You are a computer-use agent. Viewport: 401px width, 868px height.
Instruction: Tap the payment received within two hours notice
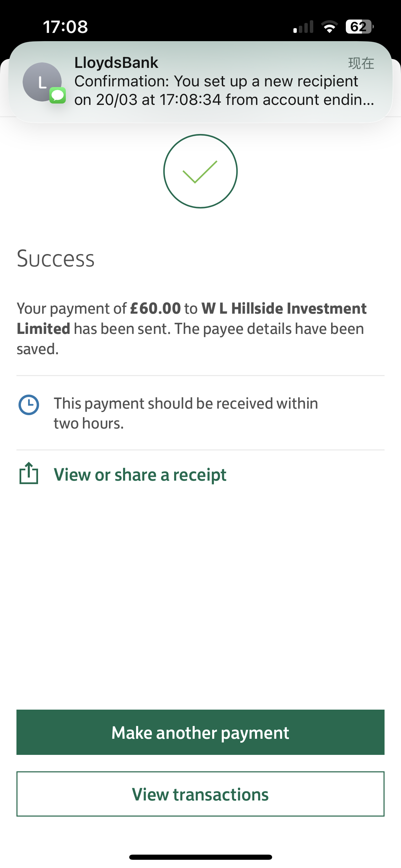pos(186,413)
